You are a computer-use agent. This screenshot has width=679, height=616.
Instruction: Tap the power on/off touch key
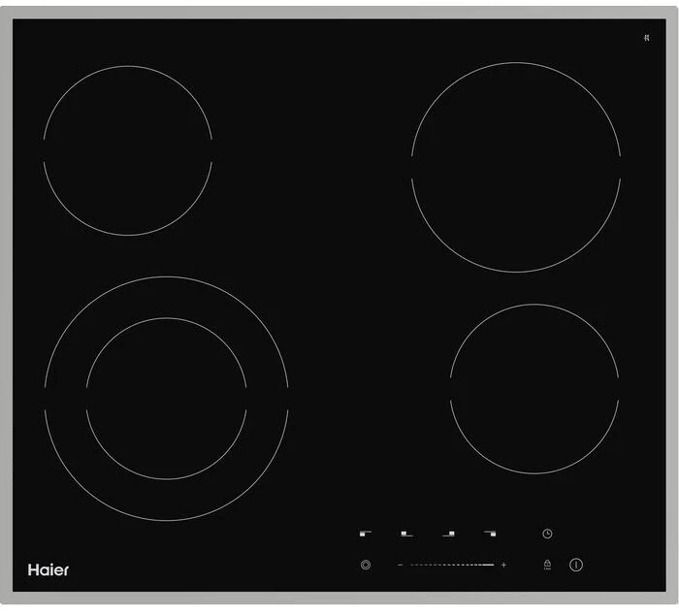[576, 565]
